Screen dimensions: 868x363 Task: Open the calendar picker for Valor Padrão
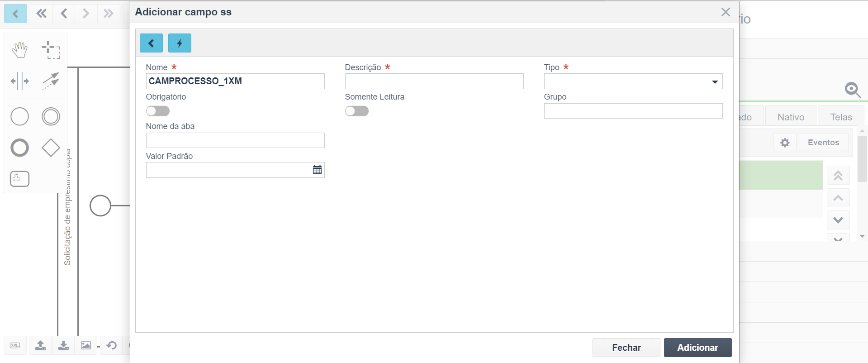(317, 170)
